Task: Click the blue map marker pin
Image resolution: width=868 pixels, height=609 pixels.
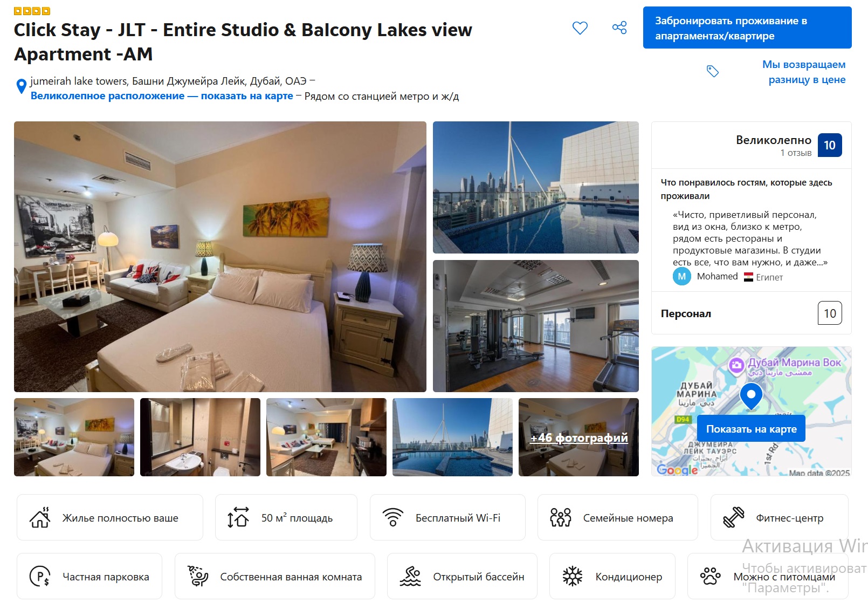Action: pos(751,396)
